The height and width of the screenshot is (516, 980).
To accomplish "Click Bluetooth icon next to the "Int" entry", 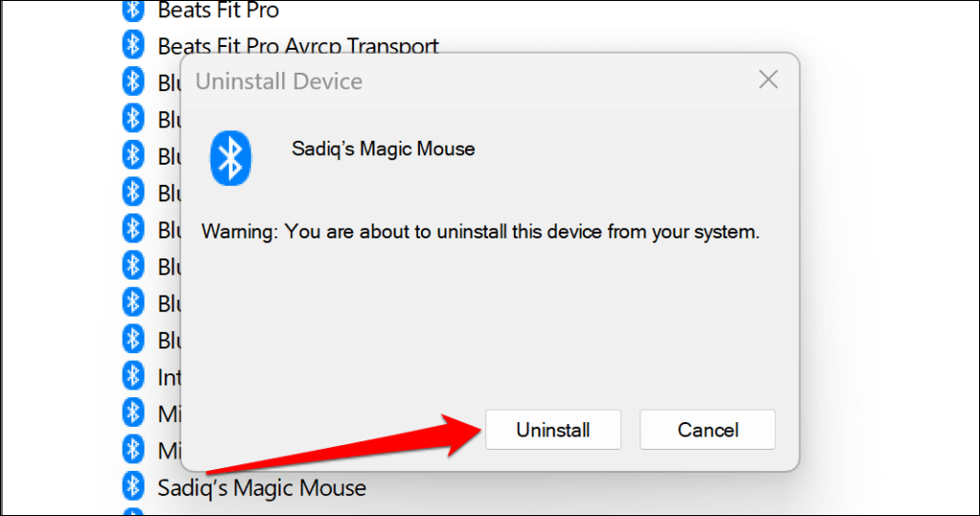I will (133, 376).
